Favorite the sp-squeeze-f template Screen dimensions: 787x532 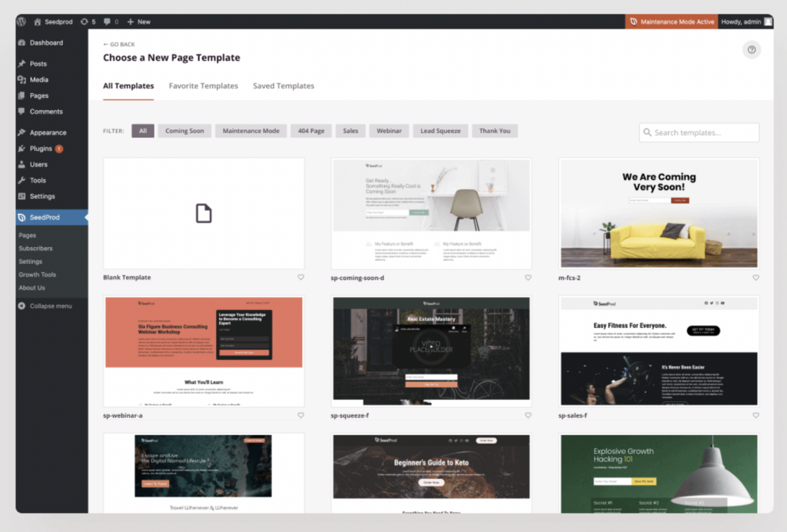pyautogui.click(x=528, y=415)
